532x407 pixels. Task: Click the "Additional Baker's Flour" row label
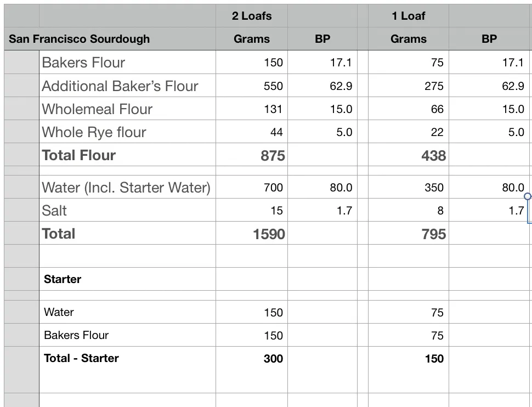pos(120,86)
